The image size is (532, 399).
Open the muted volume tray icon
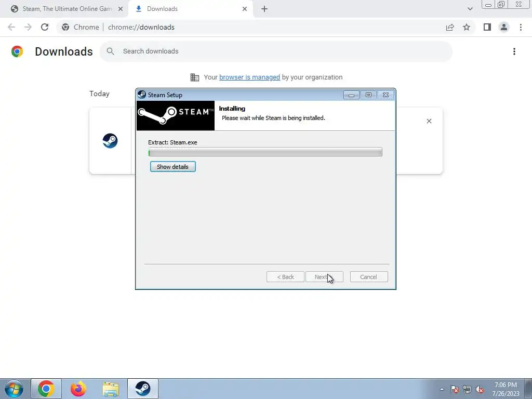[480, 389]
